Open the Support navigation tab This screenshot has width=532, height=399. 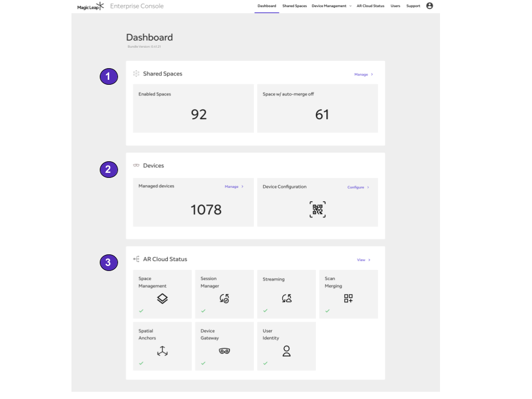tap(413, 6)
